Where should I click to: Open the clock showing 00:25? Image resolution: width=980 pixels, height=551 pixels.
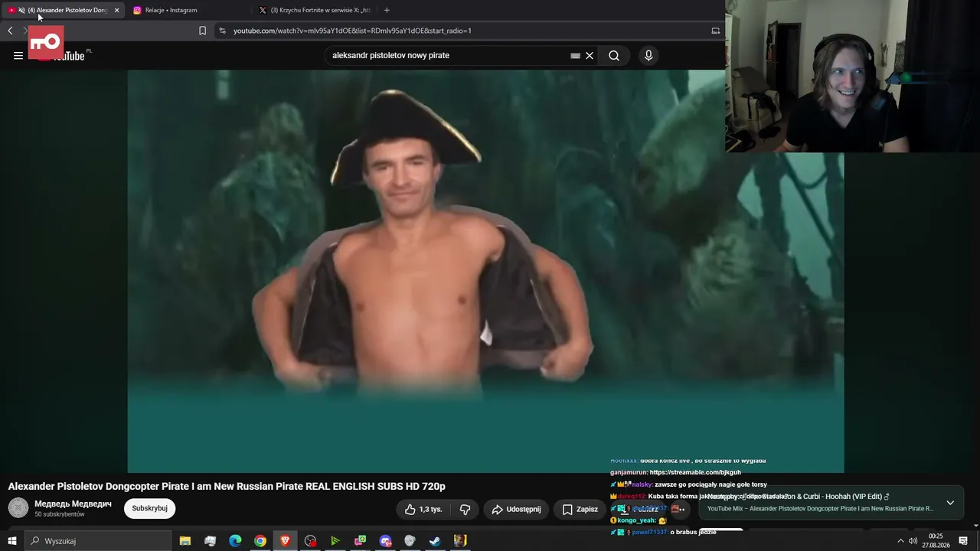(936, 541)
